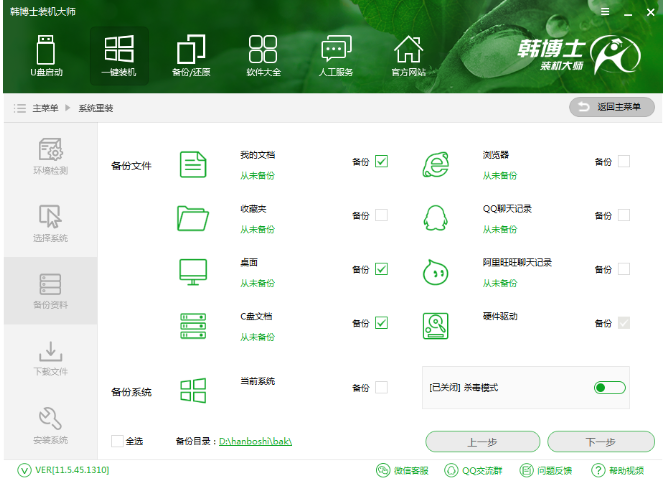The image size is (663, 485).
Task: Click the 上一步 button
Action: (x=476, y=442)
